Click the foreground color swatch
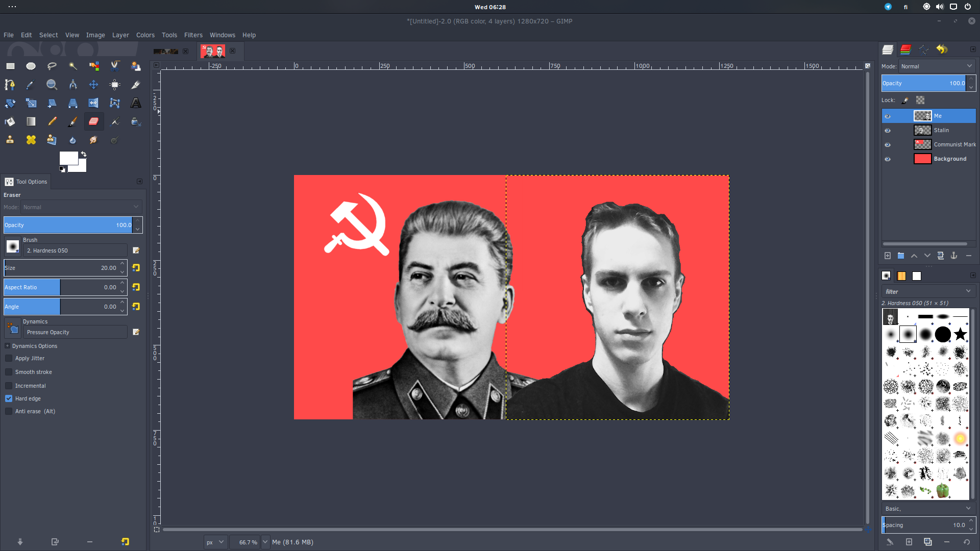Image resolution: width=980 pixels, height=551 pixels. click(68, 158)
